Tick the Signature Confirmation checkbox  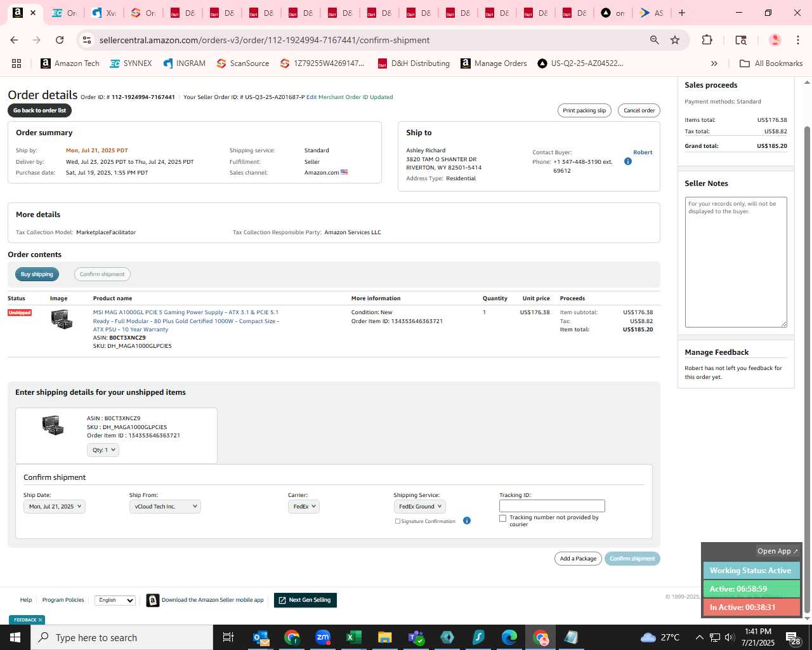tap(398, 521)
